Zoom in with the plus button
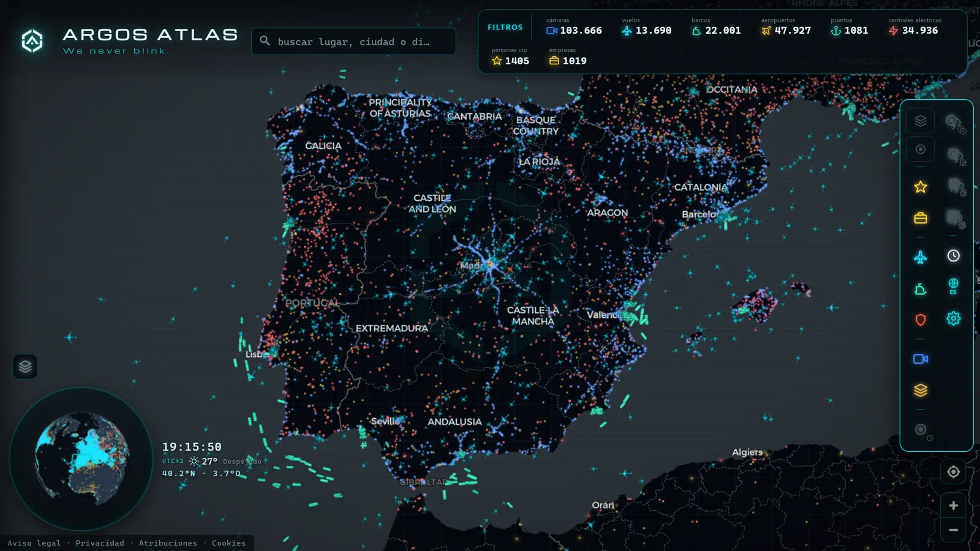Image resolution: width=980 pixels, height=551 pixels. click(954, 506)
